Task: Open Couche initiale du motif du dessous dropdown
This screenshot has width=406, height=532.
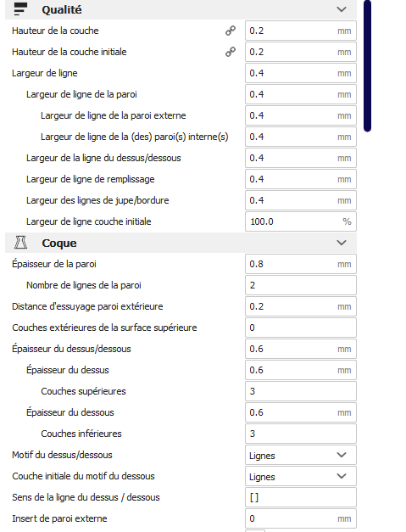Action: (x=301, y=476)
